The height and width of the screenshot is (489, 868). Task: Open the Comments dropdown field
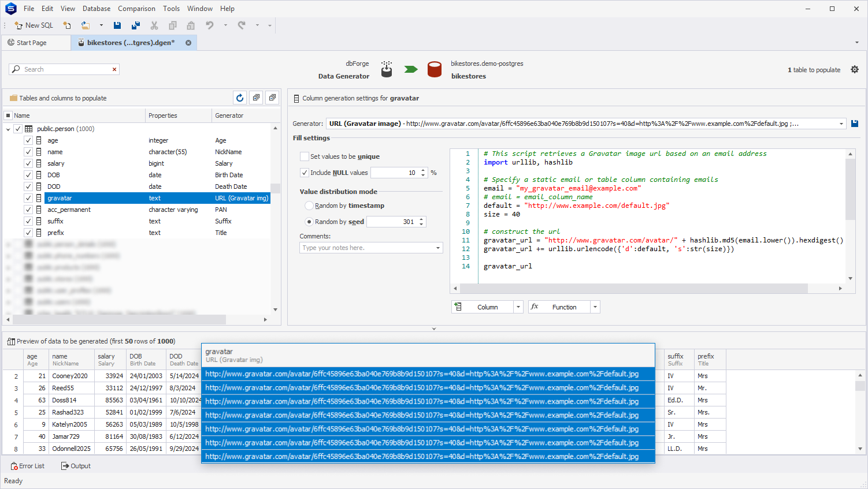437,248
